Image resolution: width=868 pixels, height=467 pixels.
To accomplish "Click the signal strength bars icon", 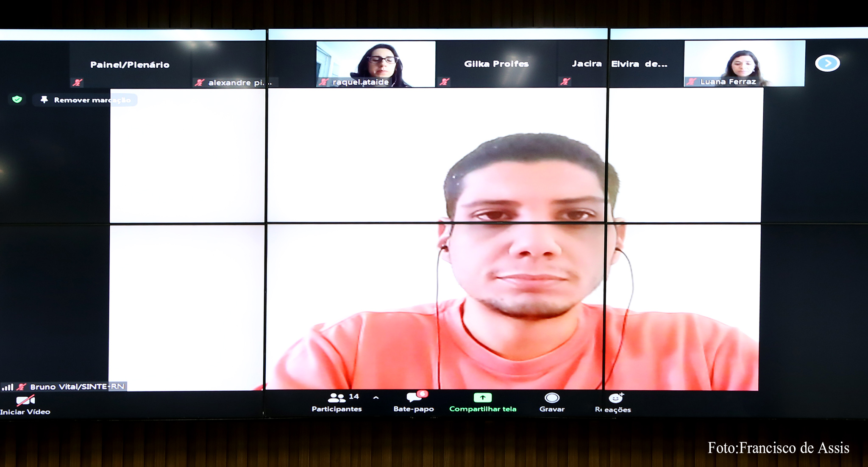I will [x=8, y=387].
